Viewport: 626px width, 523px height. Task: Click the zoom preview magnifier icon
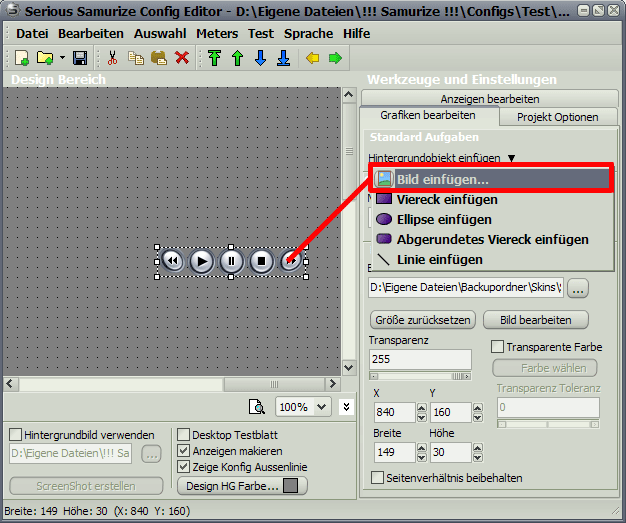[x=256, y=407]
